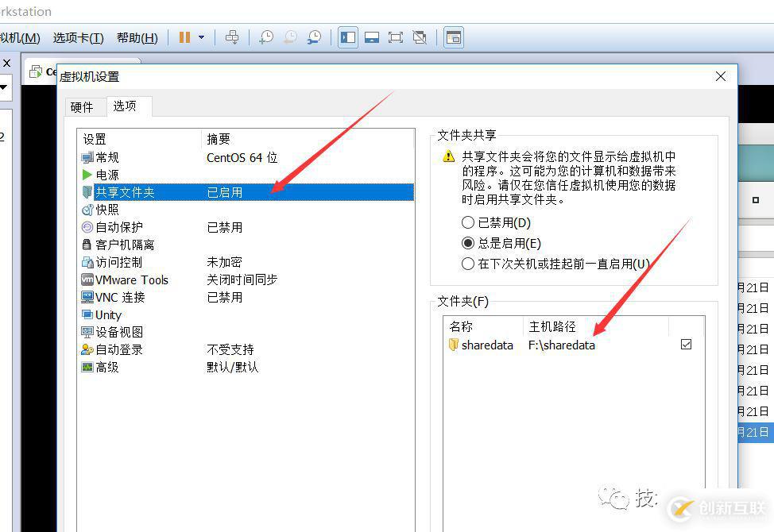Open the dropdown arrow beside Pause button
Screen dimensions: 774x532
click(201, 37)
